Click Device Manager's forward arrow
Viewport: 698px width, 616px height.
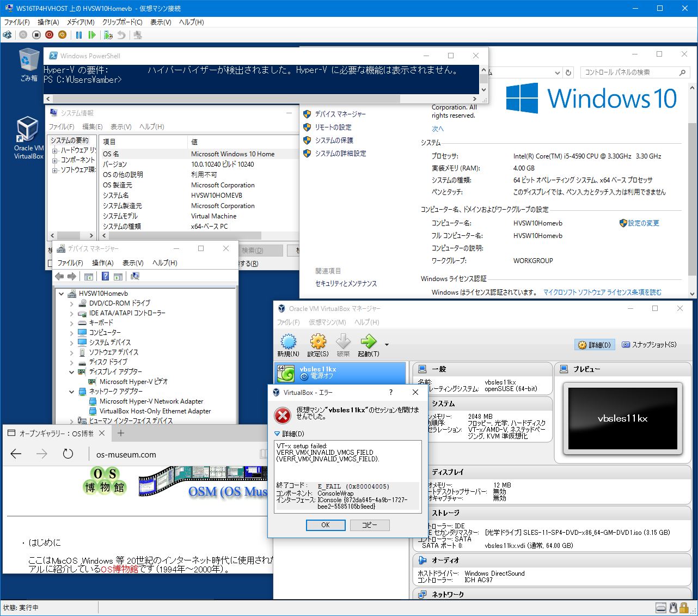coord(71,276)
